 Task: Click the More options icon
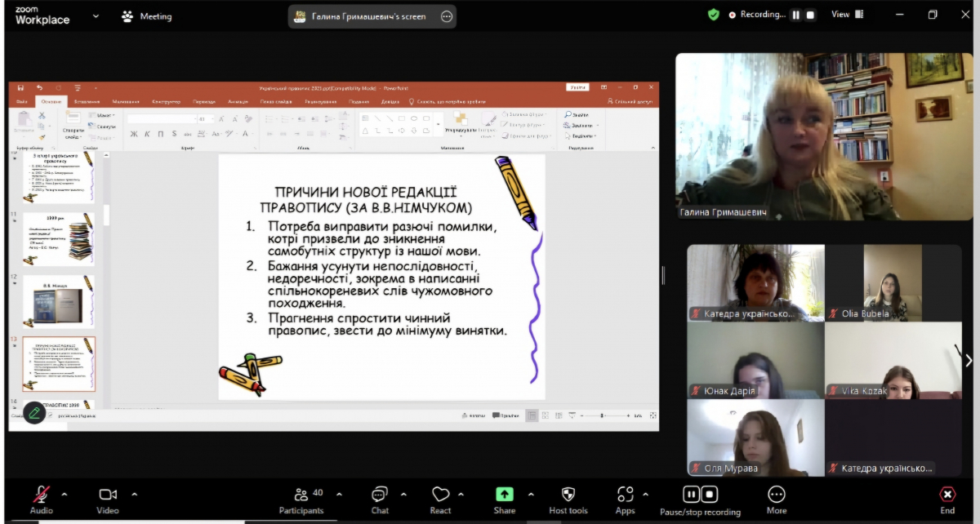click(x=776, y=495)
